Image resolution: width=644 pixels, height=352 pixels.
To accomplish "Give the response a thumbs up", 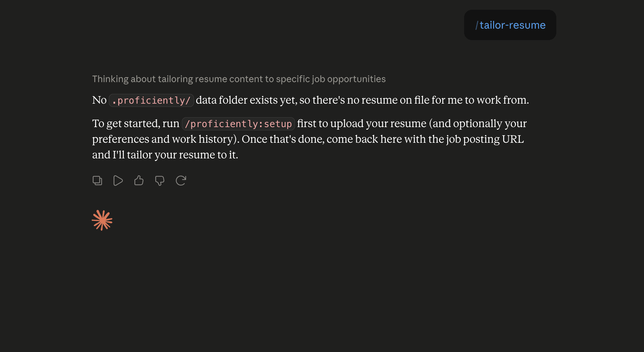I will 139,180.
